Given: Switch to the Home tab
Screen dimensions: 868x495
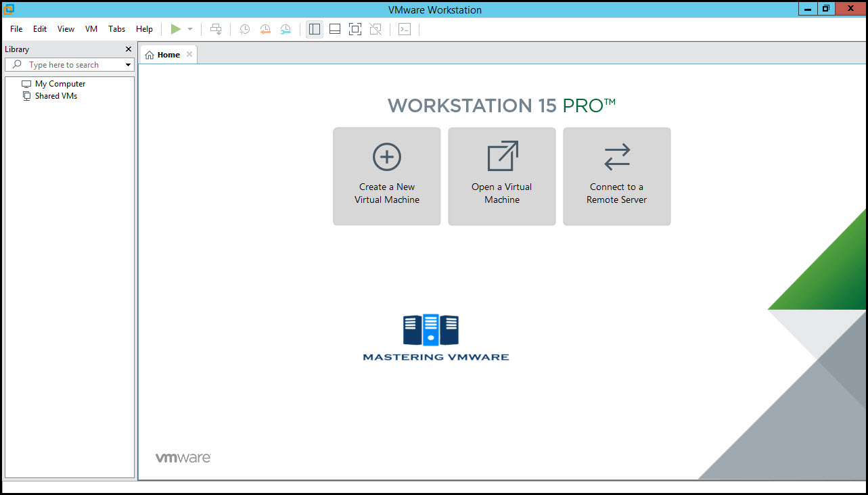Looking at the screenshot, I should (x=168, y=55).
